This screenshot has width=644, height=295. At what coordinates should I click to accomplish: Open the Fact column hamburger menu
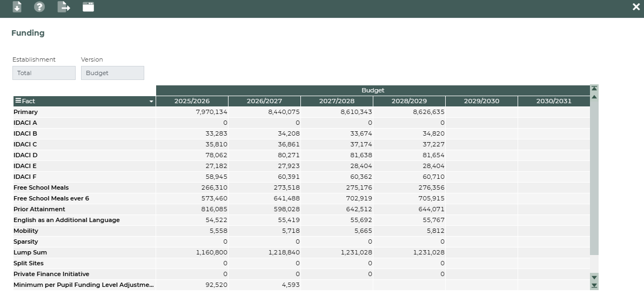pyautogui.click(x=18, y=101)
